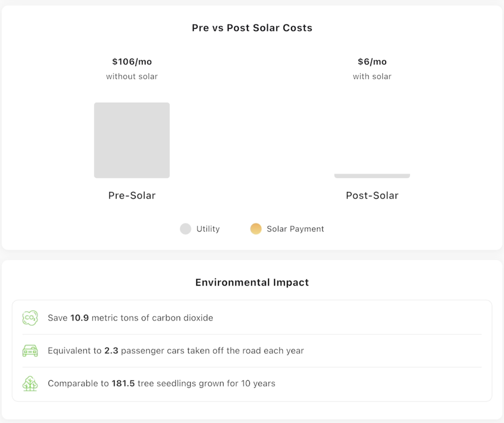Select the carbon dioxide savings row
Image resolution: width=504 pixels, height=423 pixels.
point(252,318)
